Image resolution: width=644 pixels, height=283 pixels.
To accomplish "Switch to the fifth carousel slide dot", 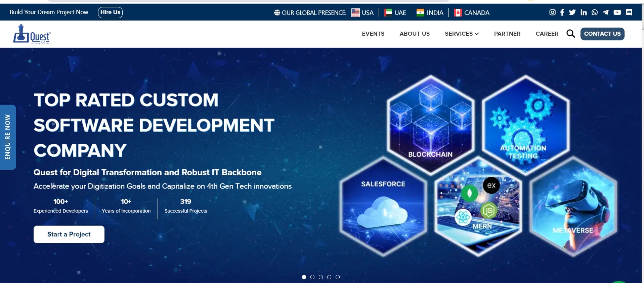I will (338, 277).
